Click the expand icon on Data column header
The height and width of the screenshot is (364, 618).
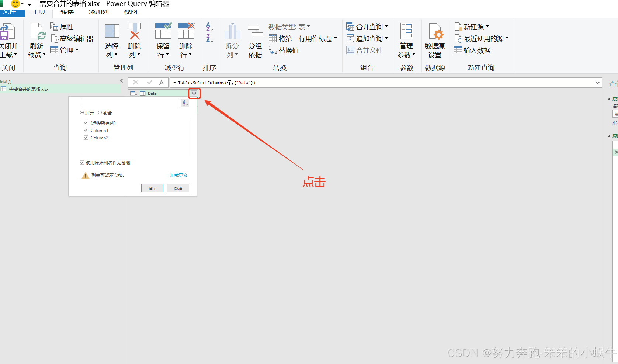coord(194,93)
